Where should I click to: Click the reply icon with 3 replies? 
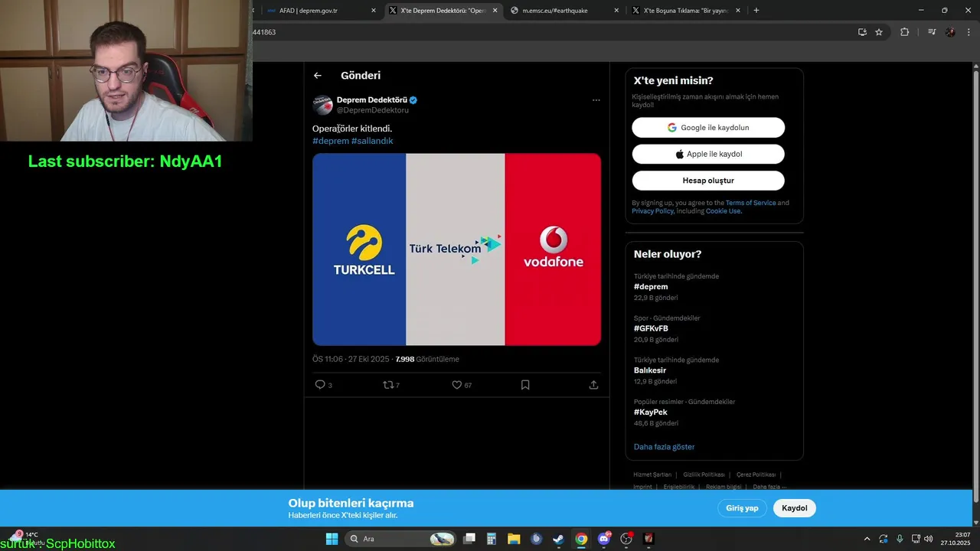(x=320, y=385)
